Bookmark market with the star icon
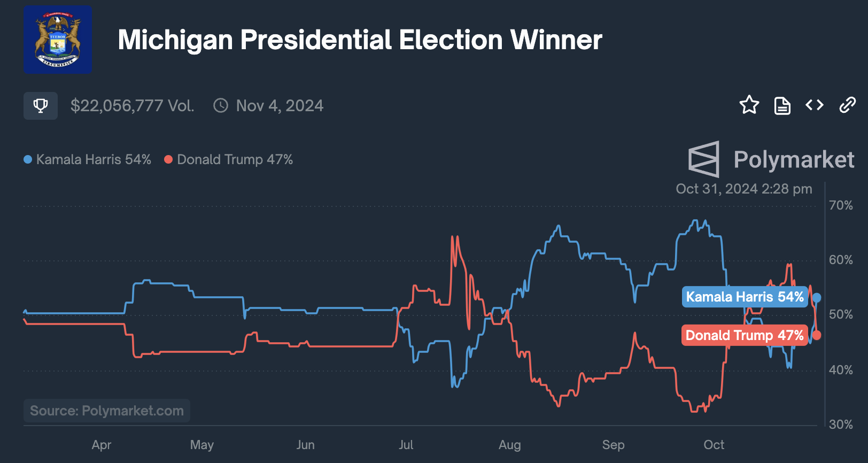 [749, 105]
